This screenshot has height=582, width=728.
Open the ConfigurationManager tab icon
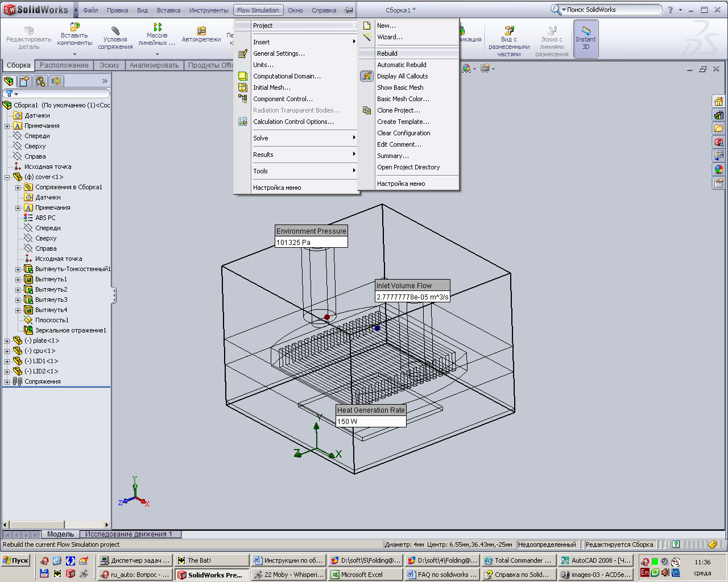40,81
